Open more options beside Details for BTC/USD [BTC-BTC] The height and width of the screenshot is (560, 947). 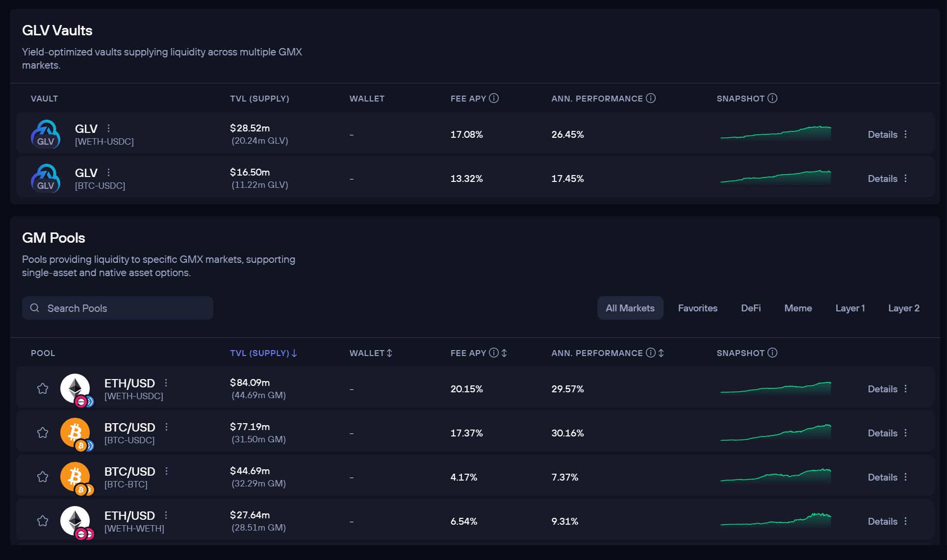(x=905, y=477)
